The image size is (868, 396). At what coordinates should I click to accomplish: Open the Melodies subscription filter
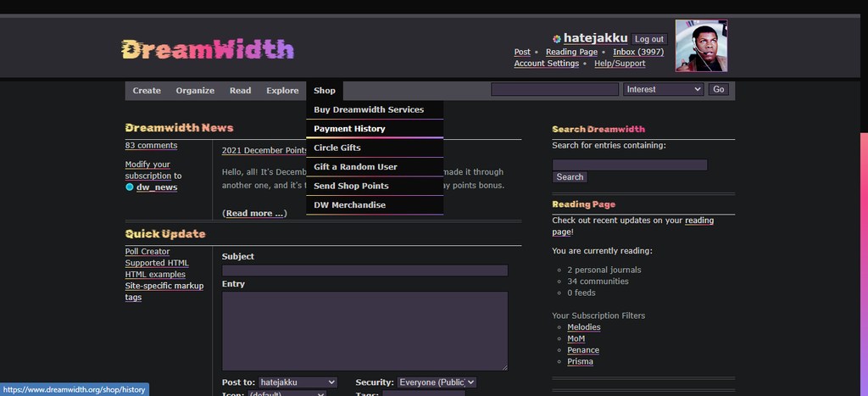pyautogui.click(x=583, y=327)
